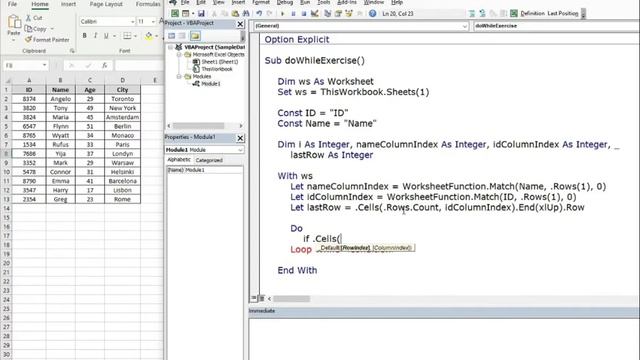Open the Clipboard group dialog launcher
640x360 pixels.
[x=72, y=51]
